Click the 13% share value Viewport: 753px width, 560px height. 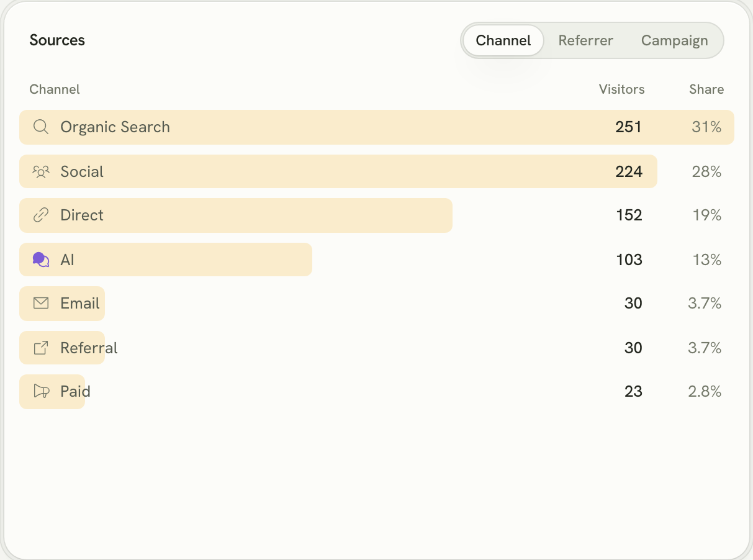click(x=707, y=260)
